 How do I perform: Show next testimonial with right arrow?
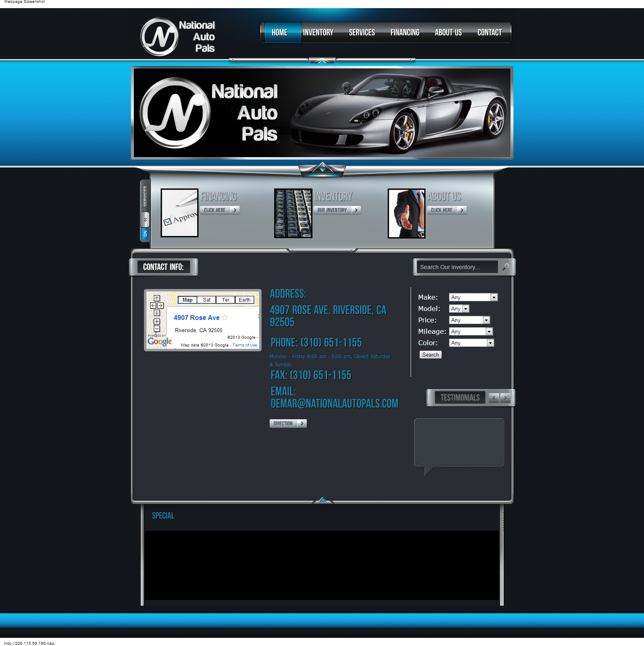click(x=505, y=398)
